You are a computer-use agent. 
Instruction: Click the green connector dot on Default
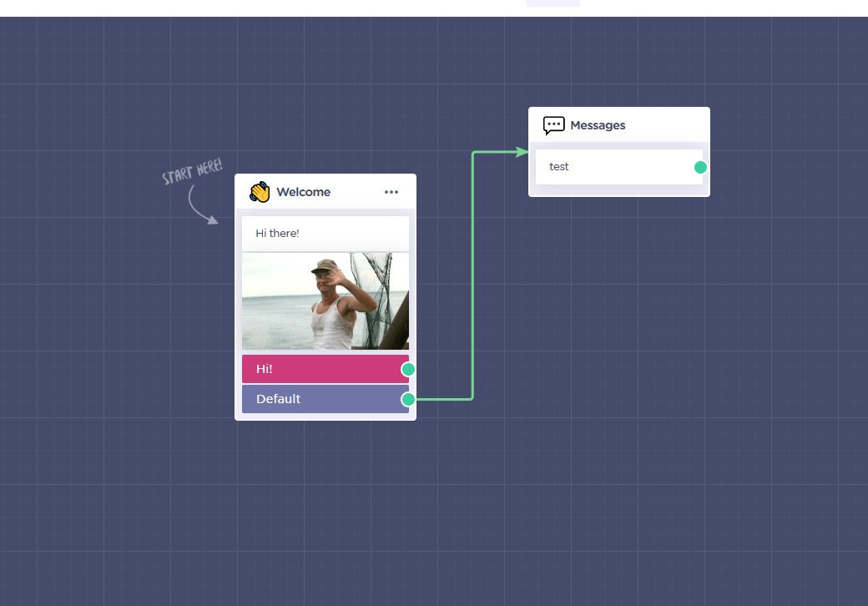408,399
